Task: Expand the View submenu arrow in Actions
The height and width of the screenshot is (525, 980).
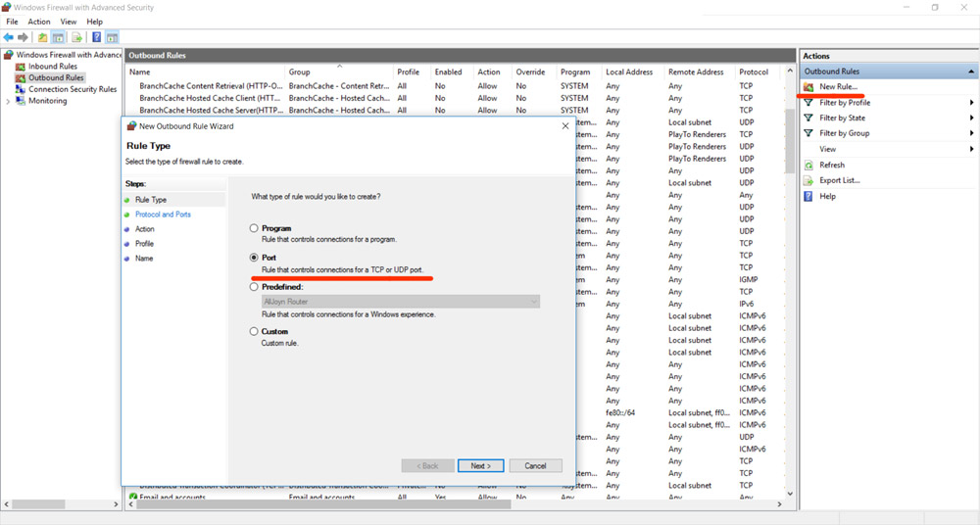Action: tap(972, 149)
